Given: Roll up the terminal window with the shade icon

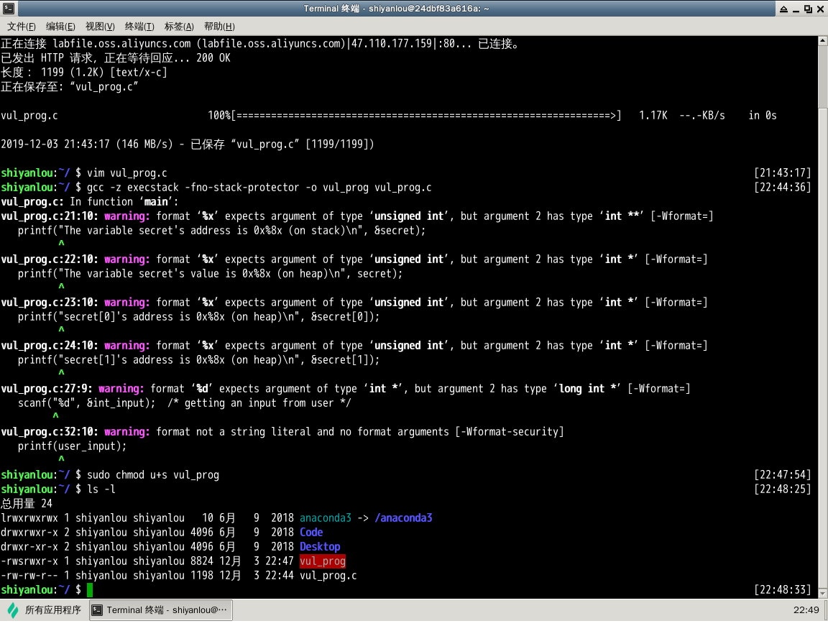Looking at the screenshot, I should [782, 9].
